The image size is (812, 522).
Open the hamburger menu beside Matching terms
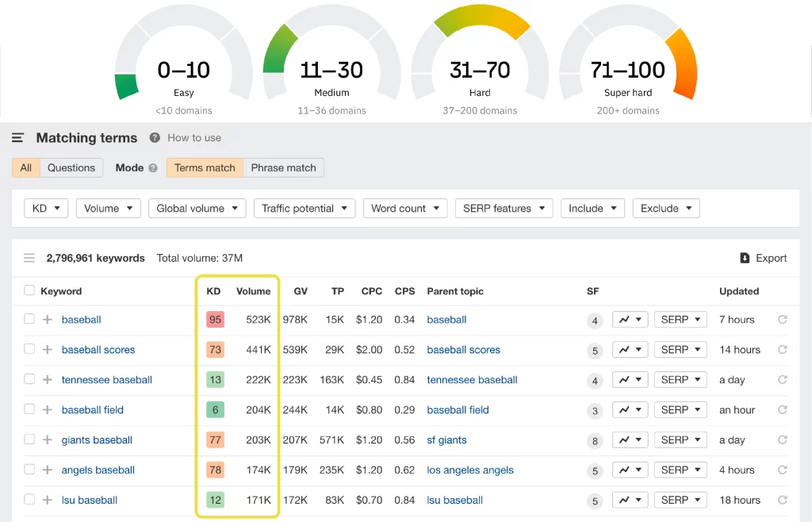pos(17,138)
